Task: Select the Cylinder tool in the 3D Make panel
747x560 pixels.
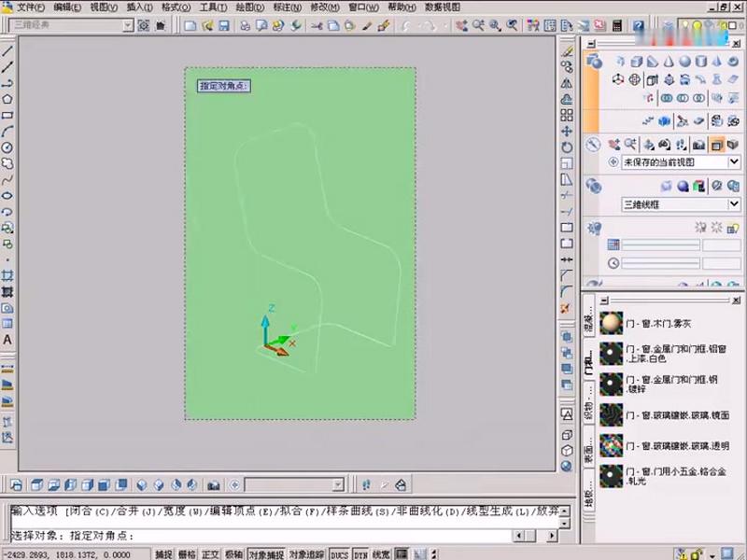Action: coord(700,63)
